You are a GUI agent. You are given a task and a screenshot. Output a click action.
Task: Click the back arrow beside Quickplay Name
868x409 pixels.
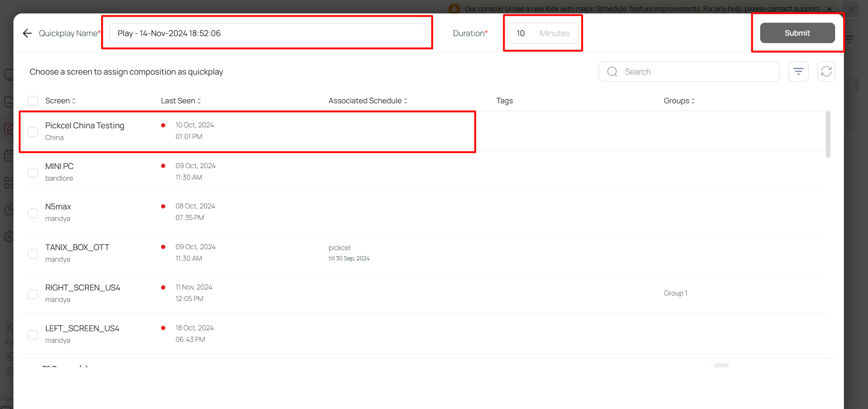tap(27, 33)
